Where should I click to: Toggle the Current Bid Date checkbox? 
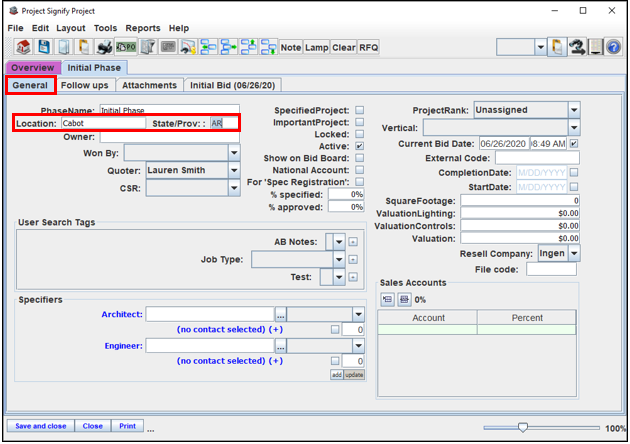click(x=574, y=143)
